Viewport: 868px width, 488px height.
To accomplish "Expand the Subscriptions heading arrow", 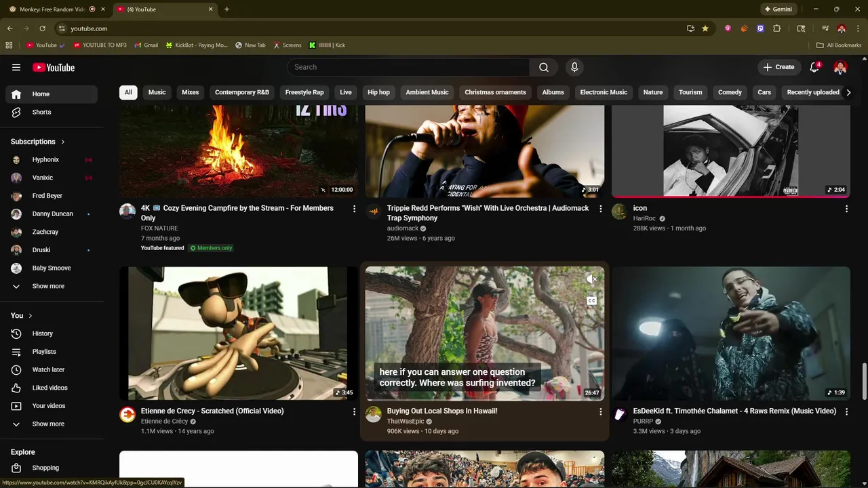I will (63, 142).
